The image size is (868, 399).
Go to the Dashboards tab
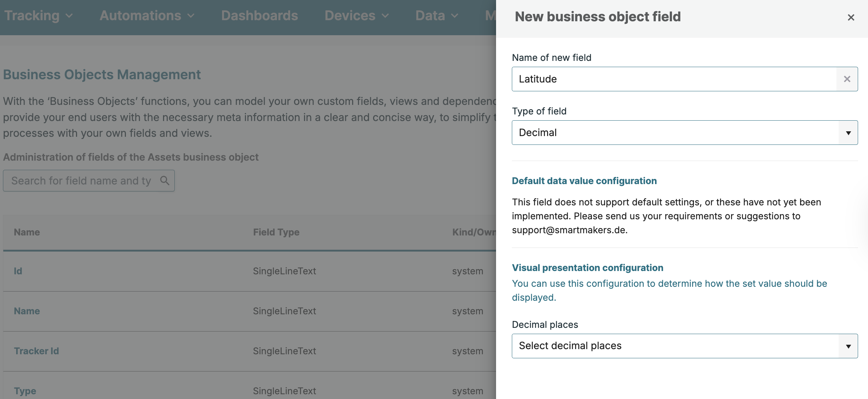click(x=259, y=16)
